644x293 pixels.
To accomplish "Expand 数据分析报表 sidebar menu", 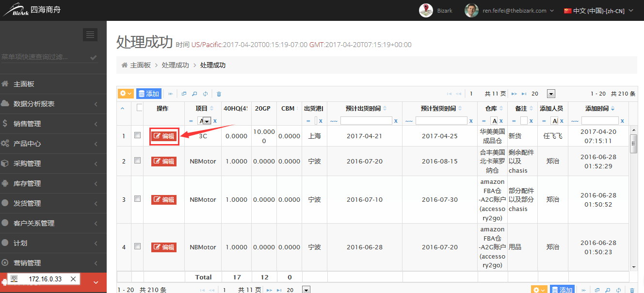I will [x=53, y=104].
